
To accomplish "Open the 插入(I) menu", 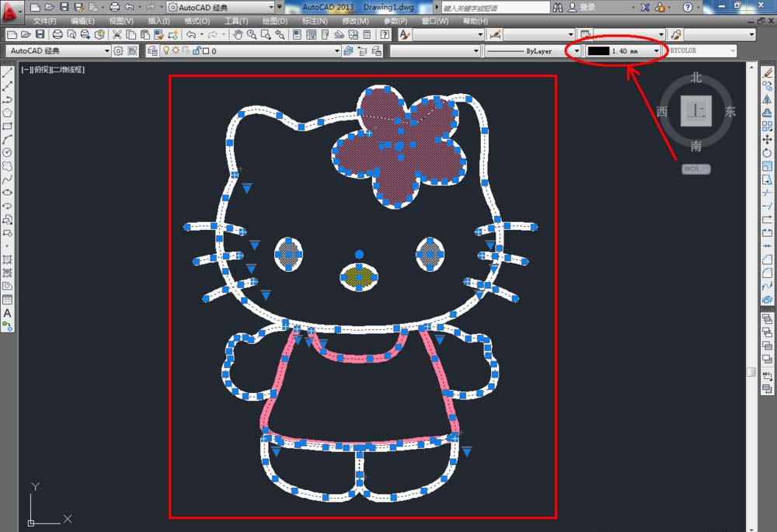I will point(159,21).
